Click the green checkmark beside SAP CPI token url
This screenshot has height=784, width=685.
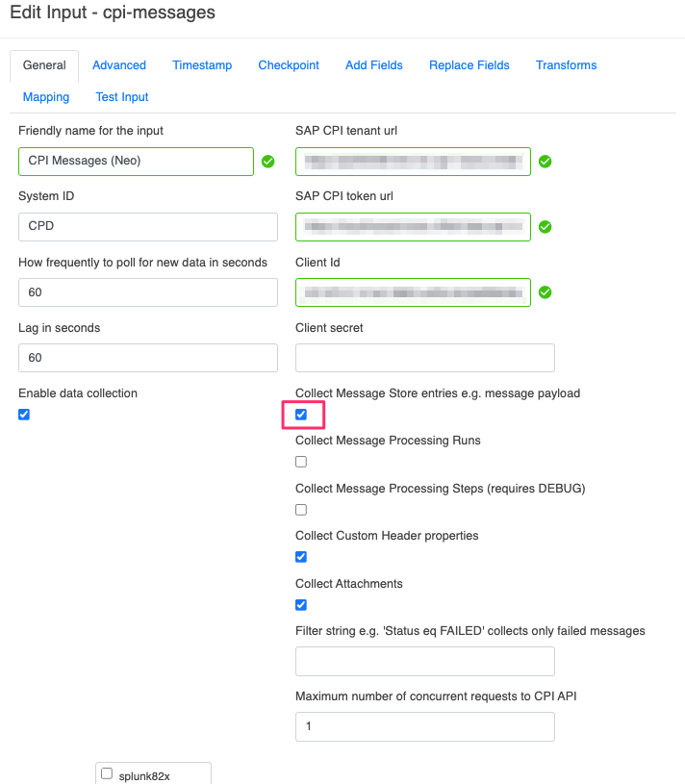(545, 227)
